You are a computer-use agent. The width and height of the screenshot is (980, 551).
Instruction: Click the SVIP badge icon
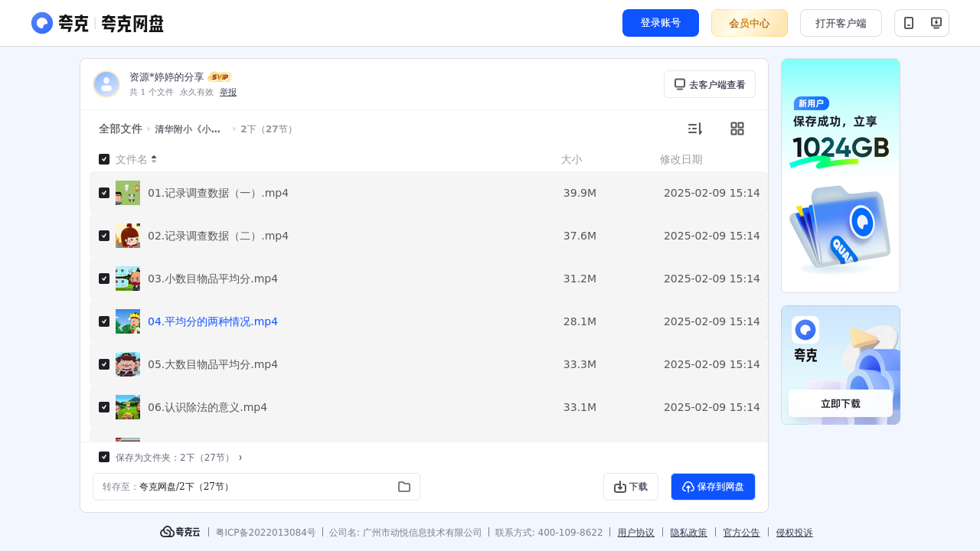pyautogui.click(x=220, y=77)
